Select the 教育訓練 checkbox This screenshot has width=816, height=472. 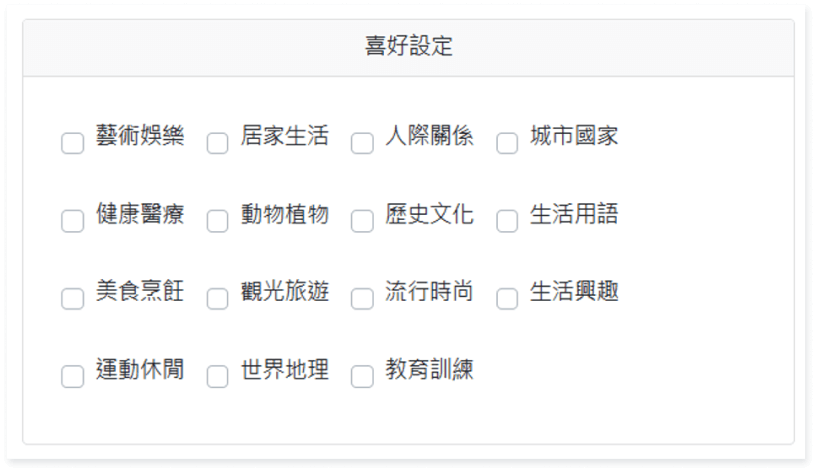(x=362, y=376)
